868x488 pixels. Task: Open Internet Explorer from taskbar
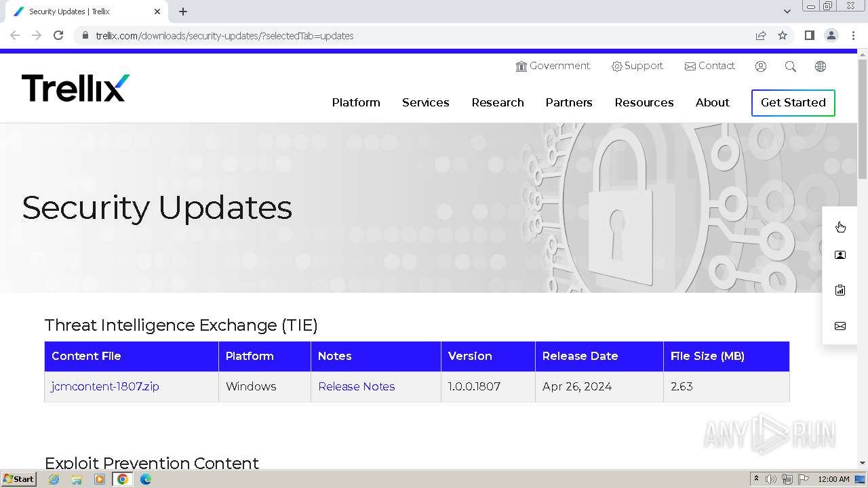point(54,479)
